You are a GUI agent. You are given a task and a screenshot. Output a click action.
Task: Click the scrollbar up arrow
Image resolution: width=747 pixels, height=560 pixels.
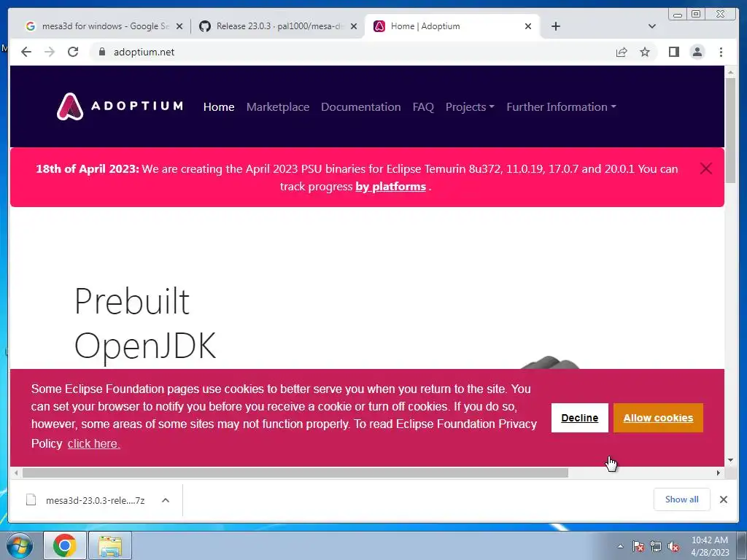point(731,72)
